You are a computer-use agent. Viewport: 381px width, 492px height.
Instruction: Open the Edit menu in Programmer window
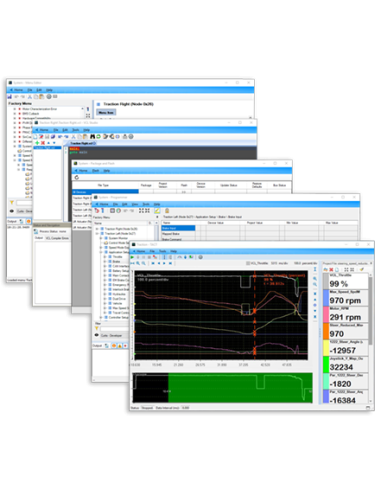coord(125,204)
